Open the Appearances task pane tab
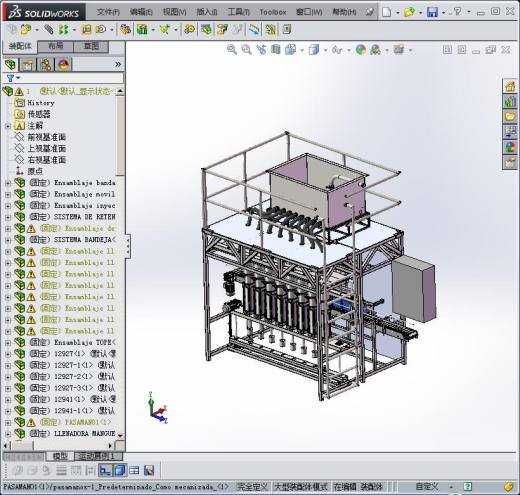The height and width of the screenshot is (495, 520). click(510, 147)
